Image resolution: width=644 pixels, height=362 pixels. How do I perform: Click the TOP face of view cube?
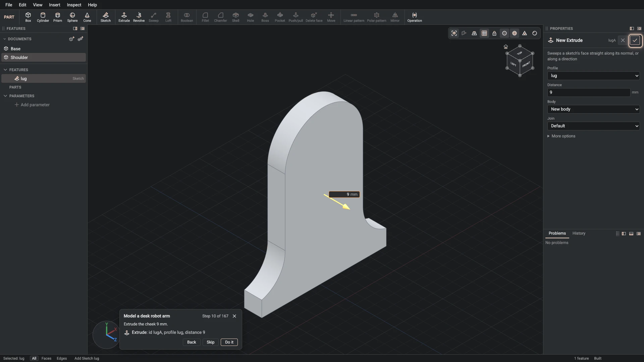pos(520,53)
